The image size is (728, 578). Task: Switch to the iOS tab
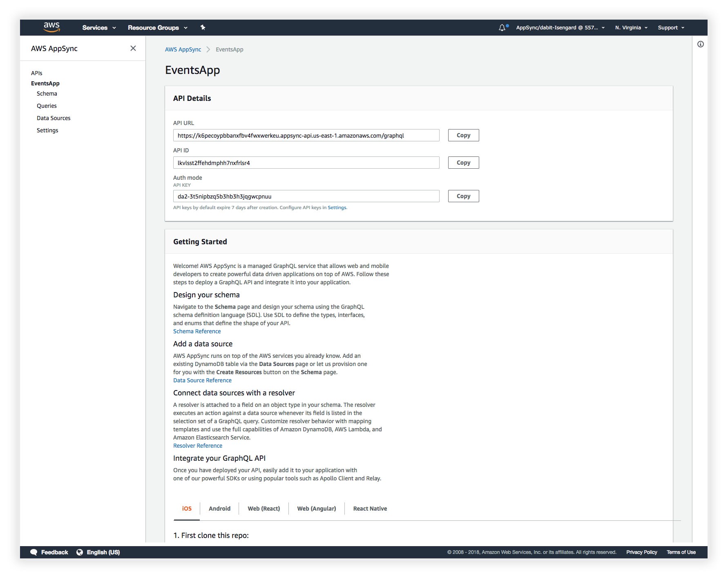(187, 509)
